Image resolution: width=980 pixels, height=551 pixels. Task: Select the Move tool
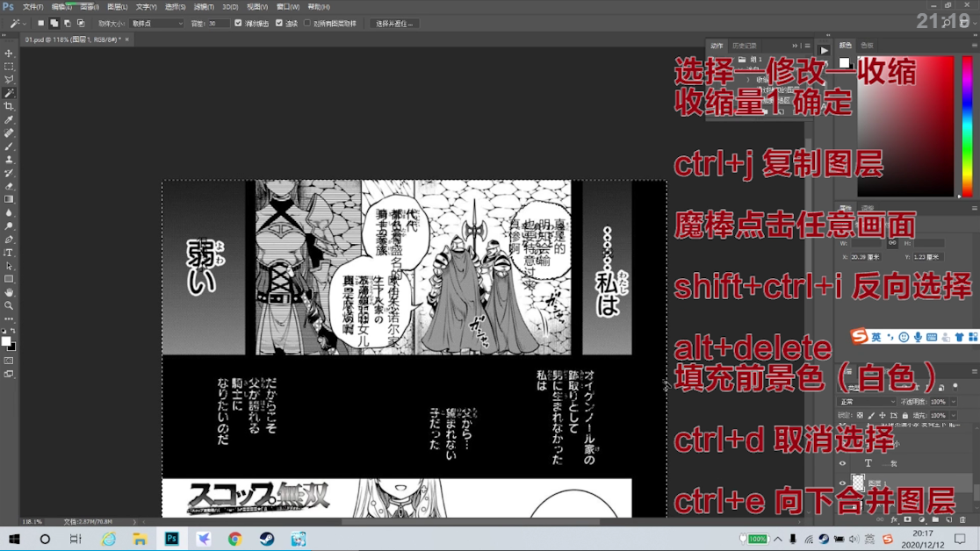(9, 54)
